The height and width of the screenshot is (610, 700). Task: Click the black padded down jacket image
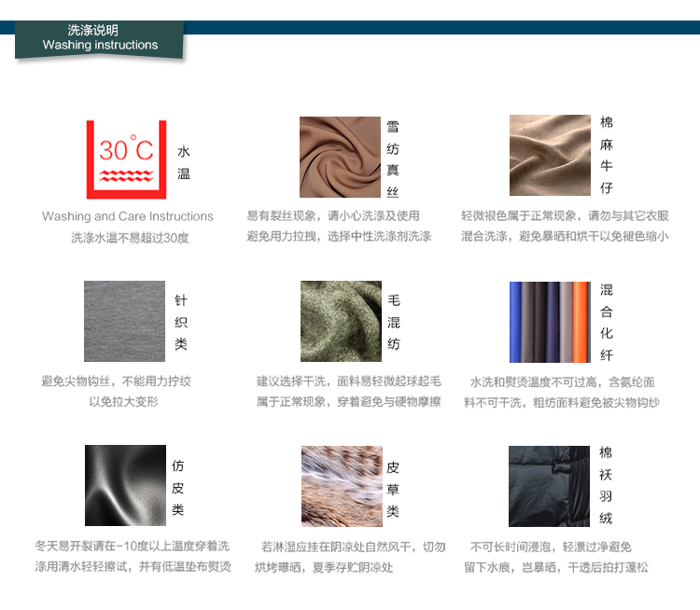point(549,486)
